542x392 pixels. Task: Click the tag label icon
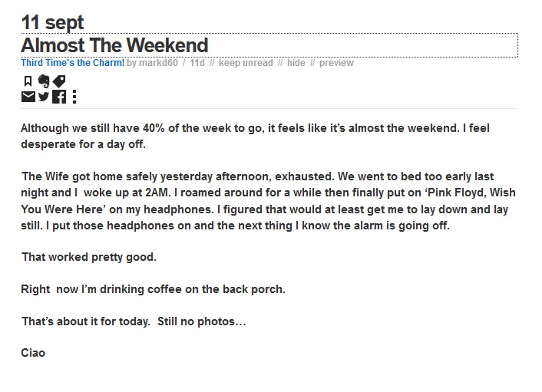[x=59, y=81]
